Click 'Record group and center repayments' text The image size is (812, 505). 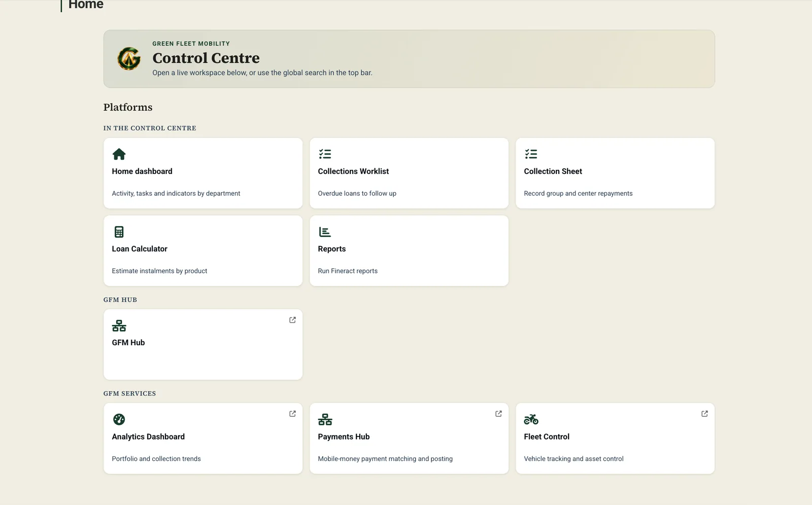click(578, 193)
